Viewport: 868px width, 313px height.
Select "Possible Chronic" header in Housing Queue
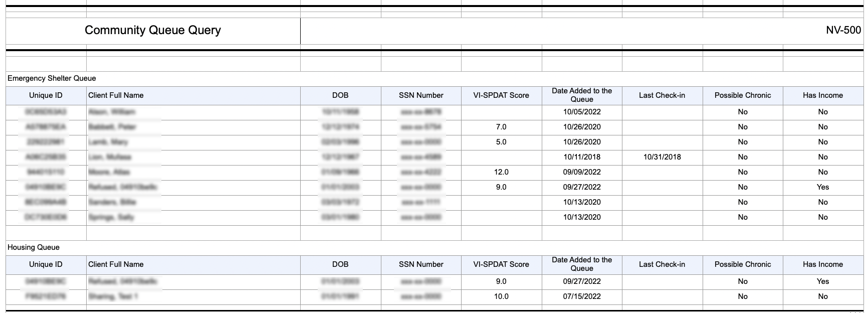743,264
